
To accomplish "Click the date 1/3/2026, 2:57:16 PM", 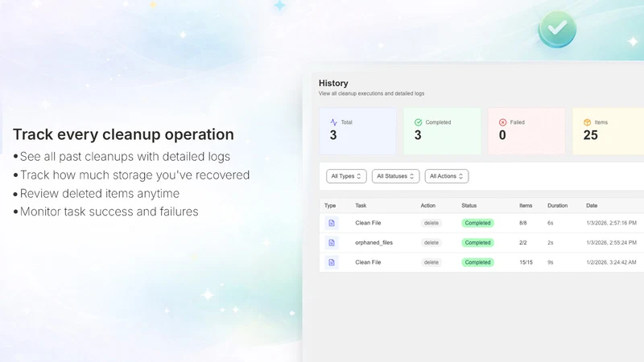I will click(611, 223).
